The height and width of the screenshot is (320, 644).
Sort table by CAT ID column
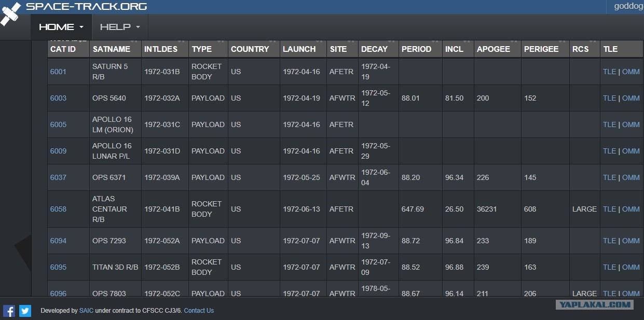[68, 49]
